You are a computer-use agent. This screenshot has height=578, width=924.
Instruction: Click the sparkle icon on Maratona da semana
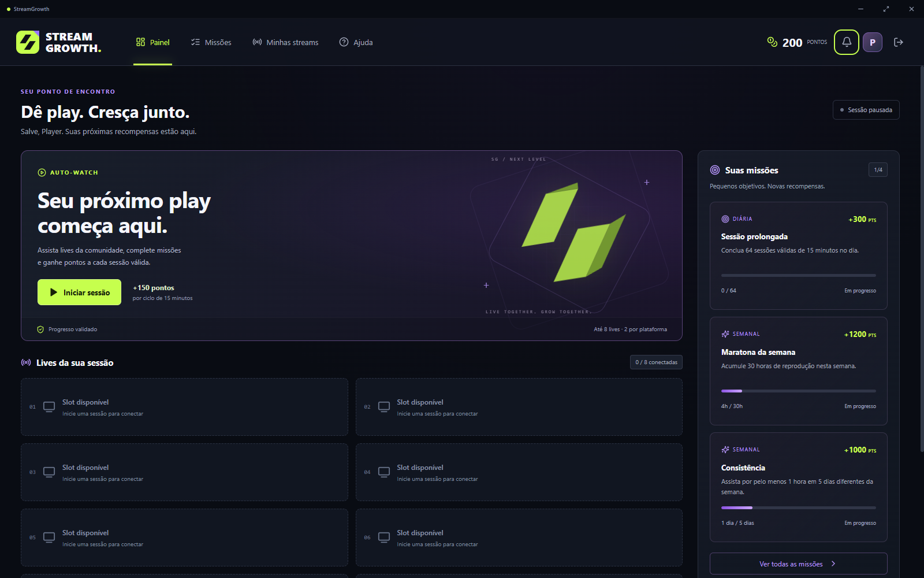tap(725, 334)
